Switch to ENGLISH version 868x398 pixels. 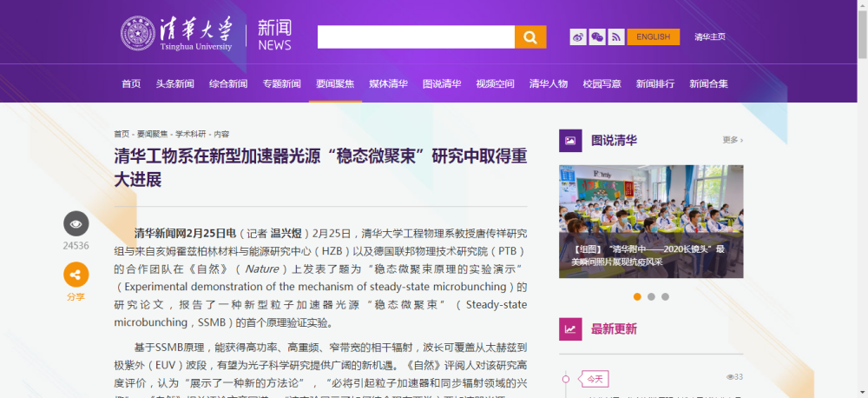pos(654,37)
